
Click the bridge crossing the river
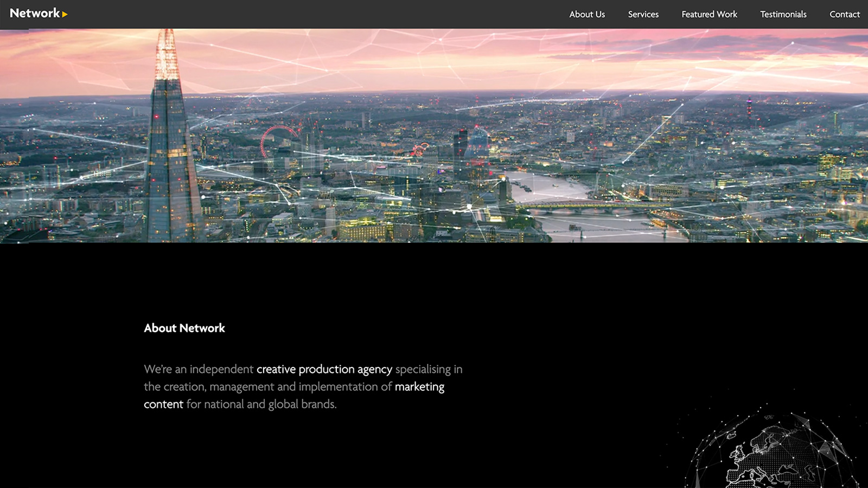586,206
